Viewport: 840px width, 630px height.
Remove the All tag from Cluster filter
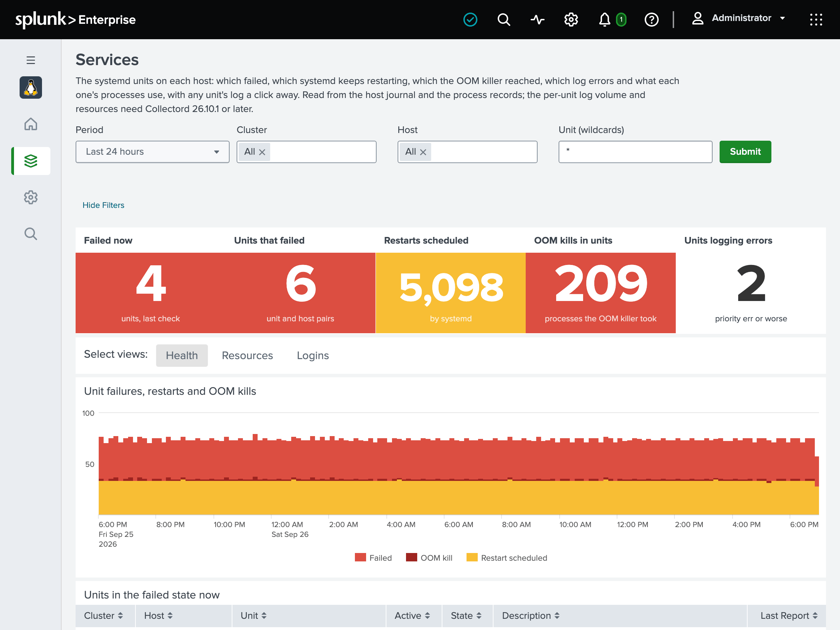click(x=262, y=152)
